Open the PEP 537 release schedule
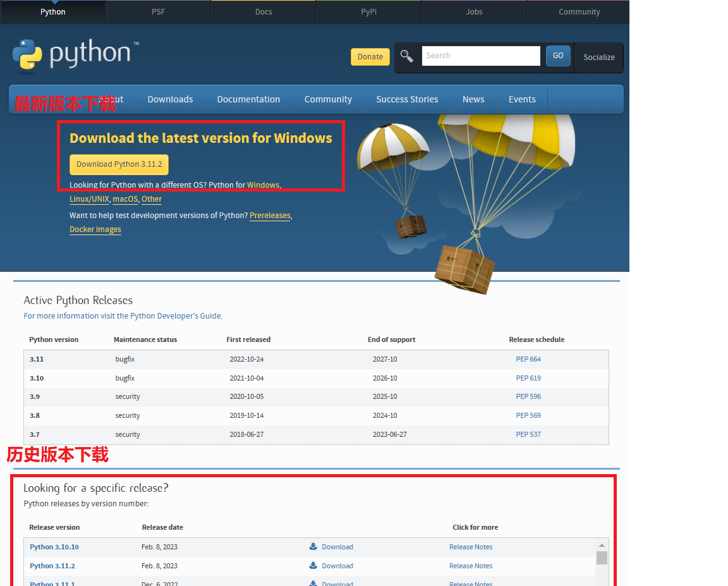Viewport: 728px width, 586px height. point(528,434)
